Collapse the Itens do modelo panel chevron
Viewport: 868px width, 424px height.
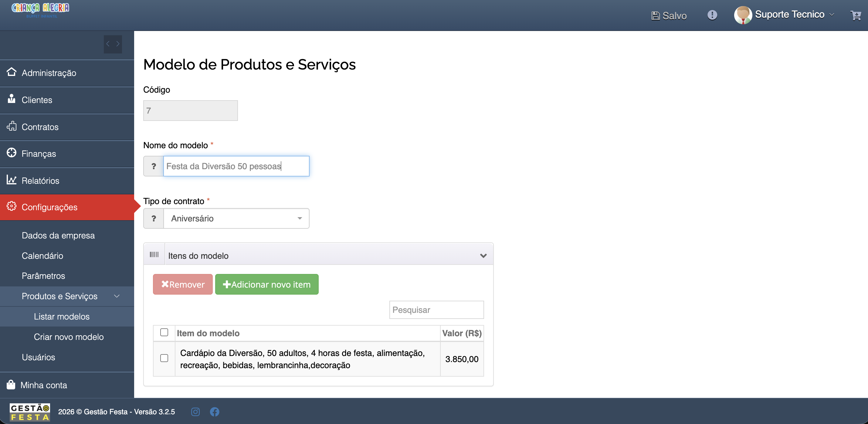pos(483,255)
